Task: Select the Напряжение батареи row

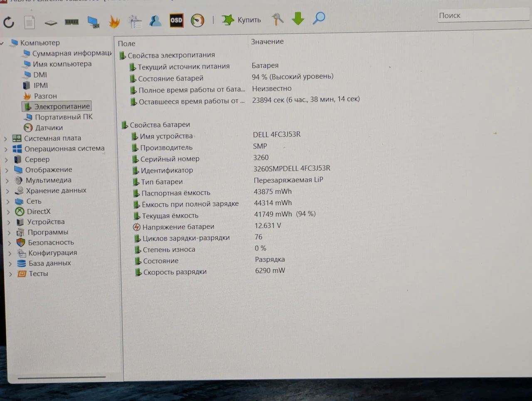Action: coord(208,227)
